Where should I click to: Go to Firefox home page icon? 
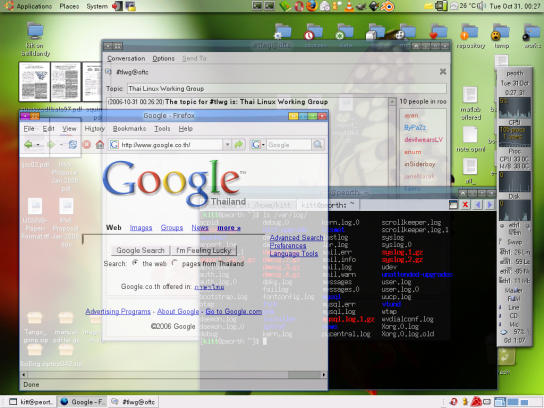(100, 144)
